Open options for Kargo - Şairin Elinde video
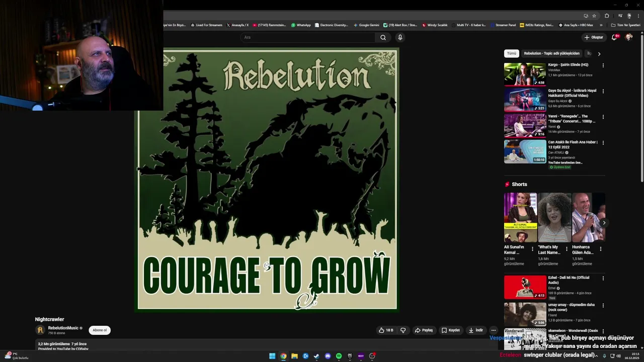644x362 pixels. [603, 65]
